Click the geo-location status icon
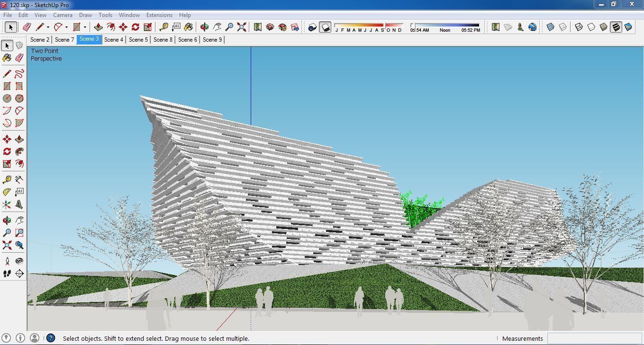Image resolution: width=644 pixels, height=345 pixels. coord(6,338)
